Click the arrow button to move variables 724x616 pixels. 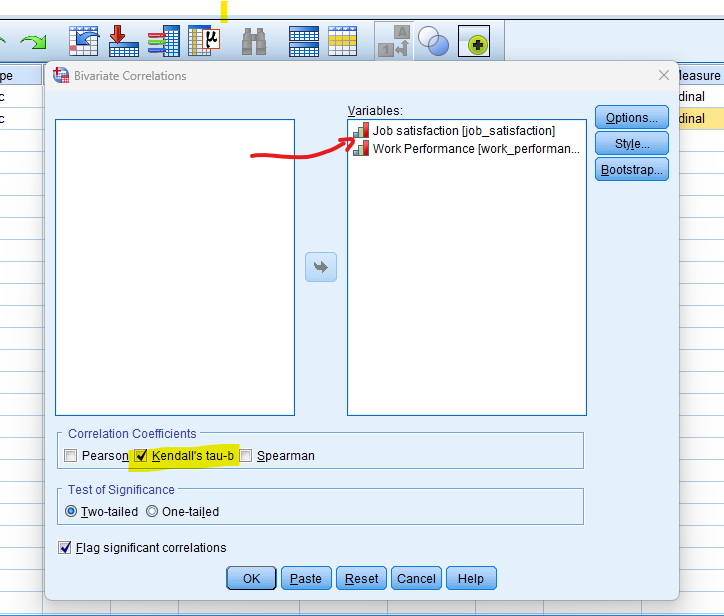pyautogui.click(x=321, y=267)
